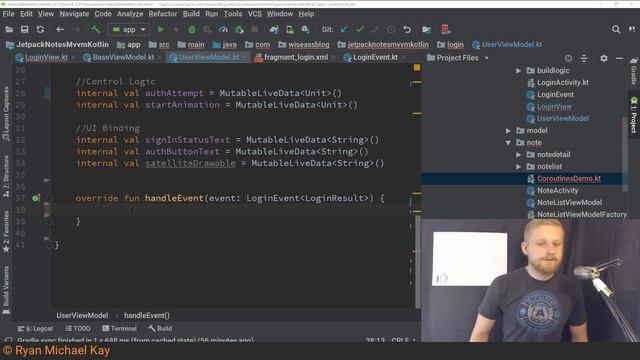Select CoroutinesDemo.kt in project tree
640x360 pixels.
coord(569,179)
